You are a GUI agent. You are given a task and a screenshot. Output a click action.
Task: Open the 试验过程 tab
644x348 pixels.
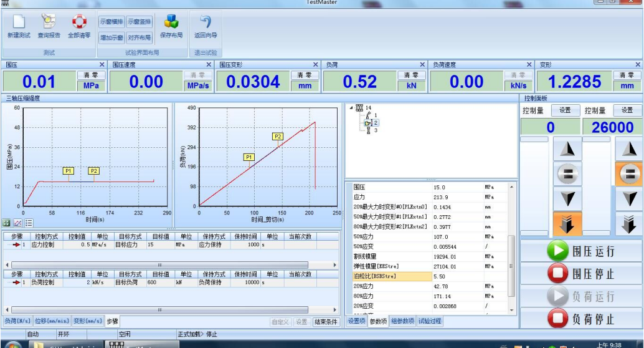pyautogui.click(x=430, y=321)
